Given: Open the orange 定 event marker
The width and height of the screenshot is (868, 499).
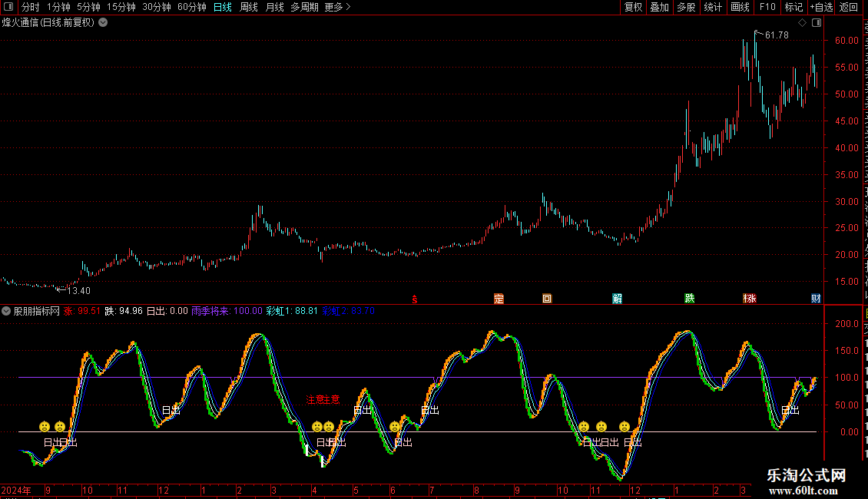Looking at the screenshot, I should (499, 299).
